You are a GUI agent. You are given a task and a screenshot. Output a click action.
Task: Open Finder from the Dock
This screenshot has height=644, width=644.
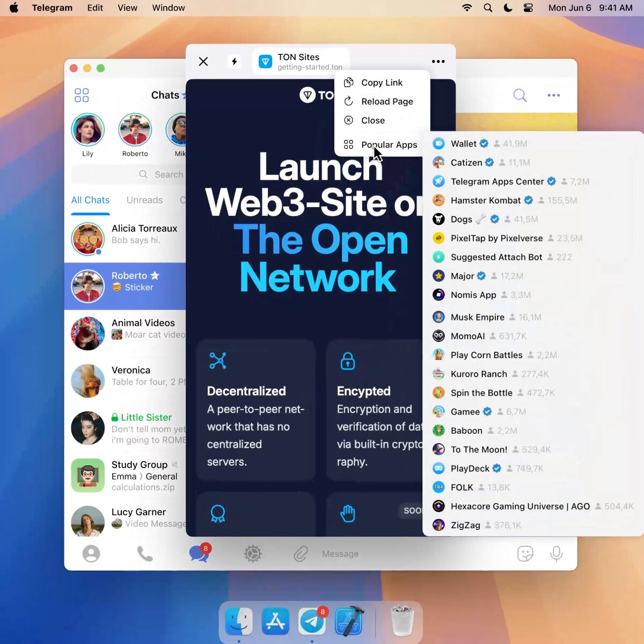239,621
